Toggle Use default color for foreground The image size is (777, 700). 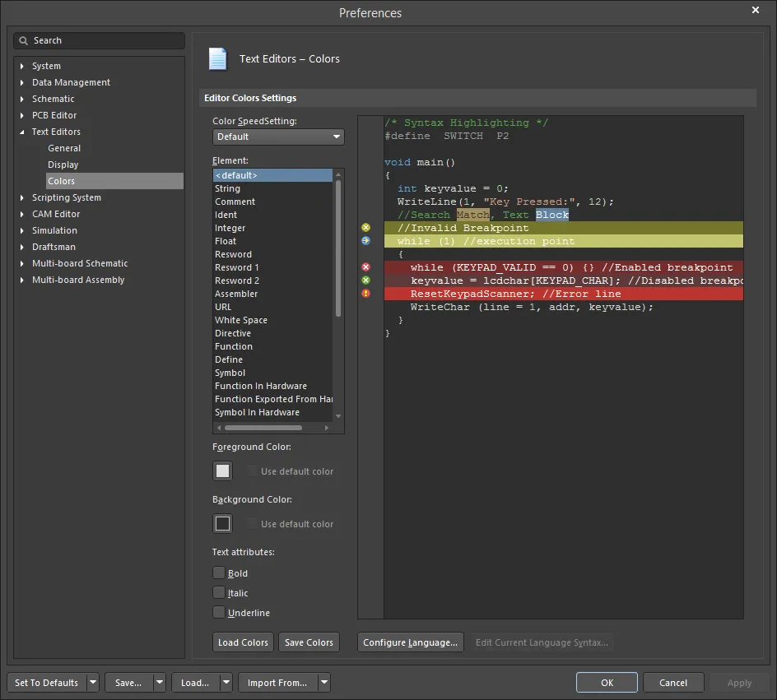[x=252, y=471]
